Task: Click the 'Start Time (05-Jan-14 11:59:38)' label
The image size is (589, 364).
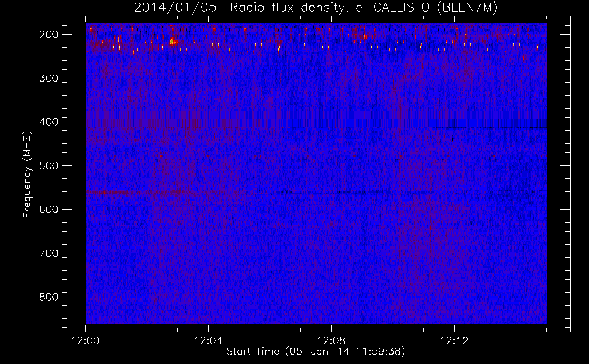Action: [316, 351]
